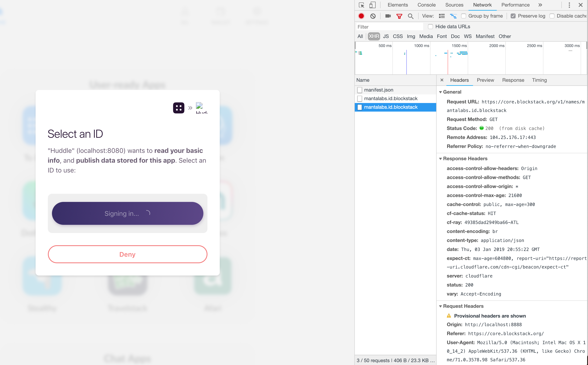Open the Preview tab of request
Image resolution: width=588 pixels, height=365 pixels.
(x=485, y=80)
